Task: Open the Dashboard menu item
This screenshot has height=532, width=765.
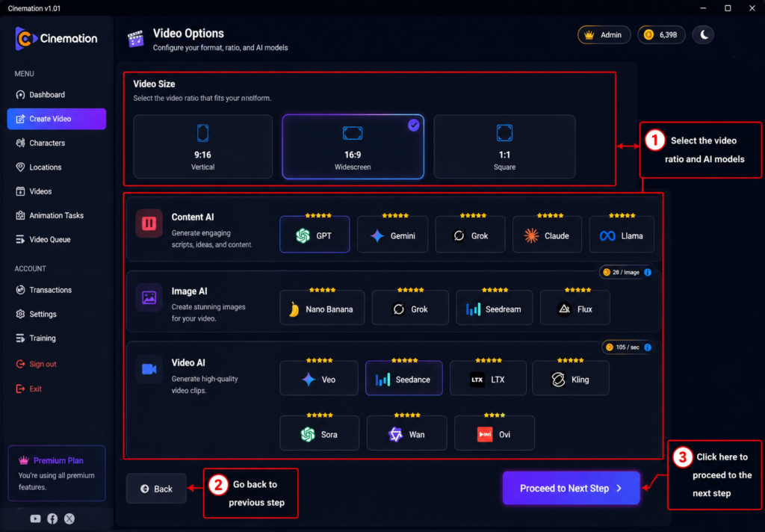Action: pos(56,95)
